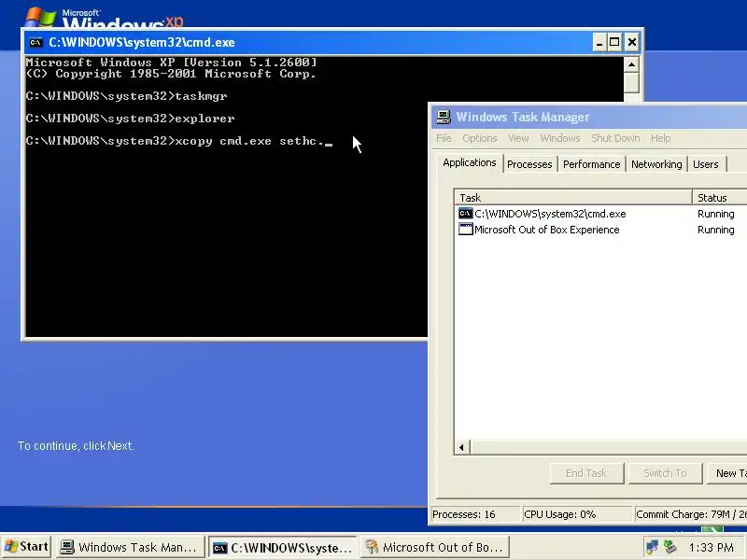
Task: Click the Start button
Action: [x=26, y=547]
